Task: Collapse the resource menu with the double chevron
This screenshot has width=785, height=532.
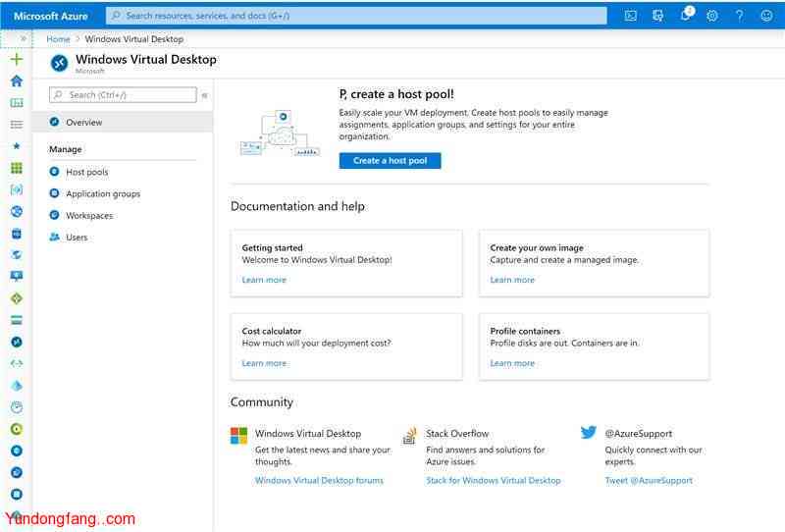Action: [x=204, y=95]
